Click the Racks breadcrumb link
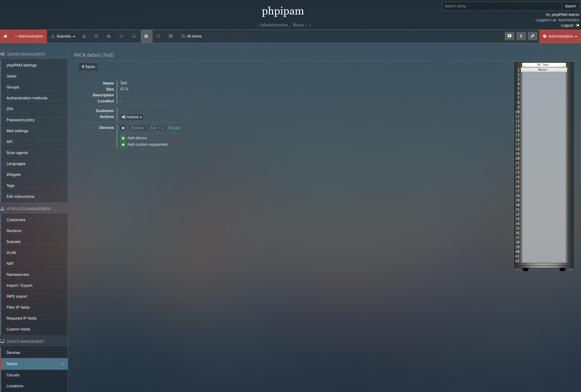Image resolution: width=581 pixels, height=392 pixels. [x=299, y=25]
